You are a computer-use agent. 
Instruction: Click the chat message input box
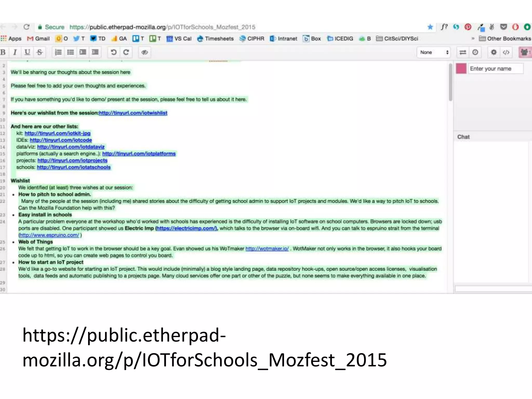(x=494, y=289)
